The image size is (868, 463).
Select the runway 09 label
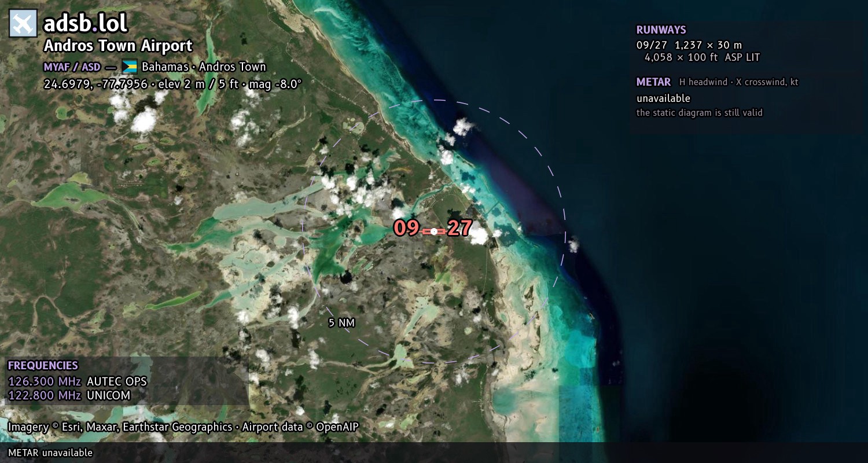coord(406,228)
